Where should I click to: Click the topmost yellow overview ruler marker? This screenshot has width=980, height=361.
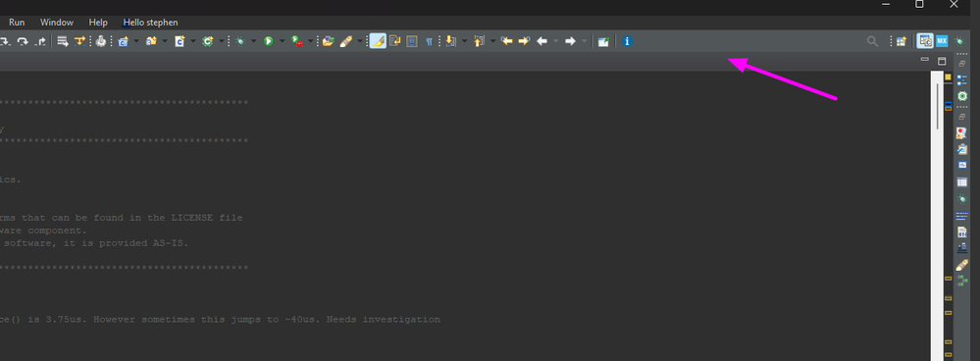point(949,77)
